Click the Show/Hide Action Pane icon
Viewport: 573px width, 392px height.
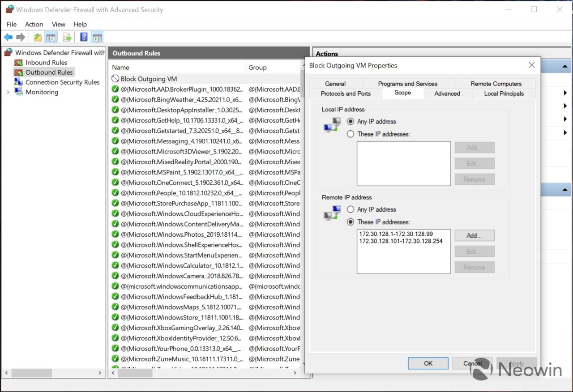coord(97,37)
